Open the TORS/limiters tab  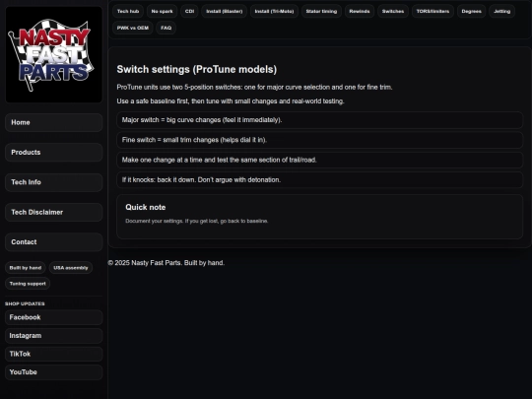[x=432, y=11]
